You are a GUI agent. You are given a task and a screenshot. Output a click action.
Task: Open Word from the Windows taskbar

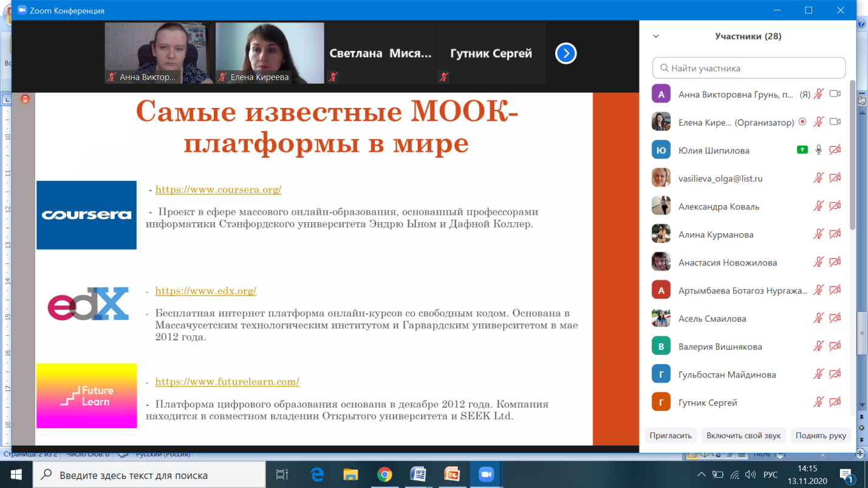coord(418,475)
